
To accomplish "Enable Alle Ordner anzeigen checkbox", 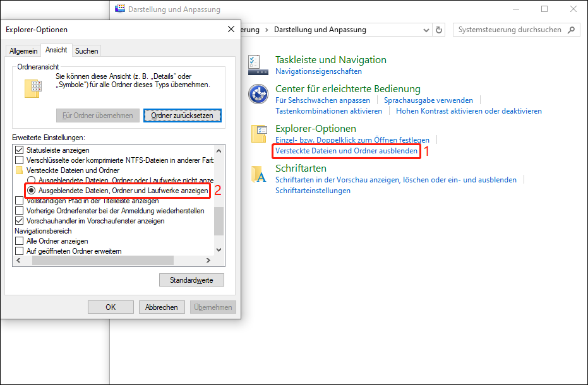I will (19, 241).
